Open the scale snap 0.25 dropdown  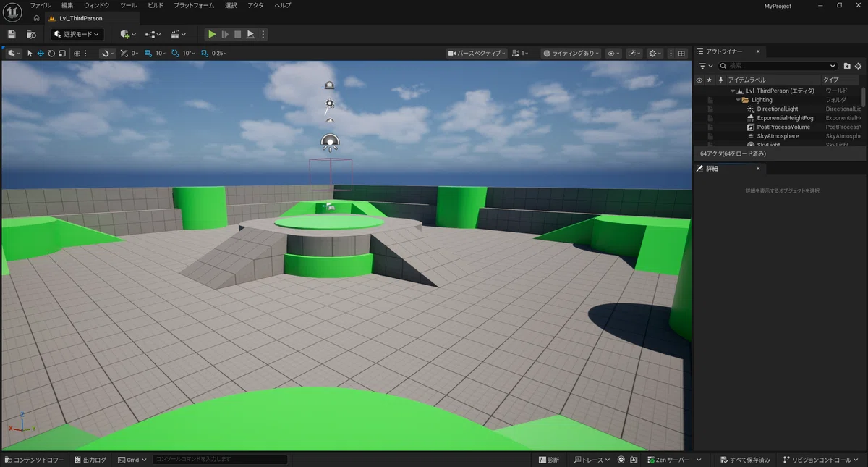(218, 53)
